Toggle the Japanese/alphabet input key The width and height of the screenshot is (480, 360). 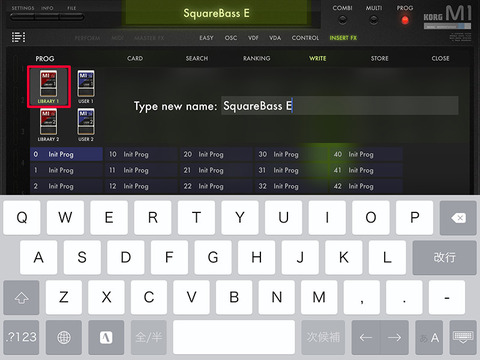click(x=429, y=337)
